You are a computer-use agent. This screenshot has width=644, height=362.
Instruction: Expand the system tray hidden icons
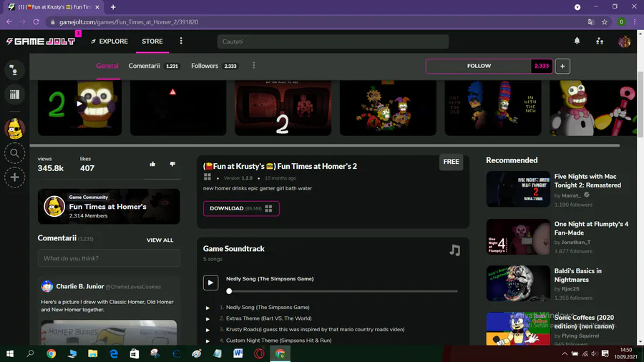(x=565, y=353)
